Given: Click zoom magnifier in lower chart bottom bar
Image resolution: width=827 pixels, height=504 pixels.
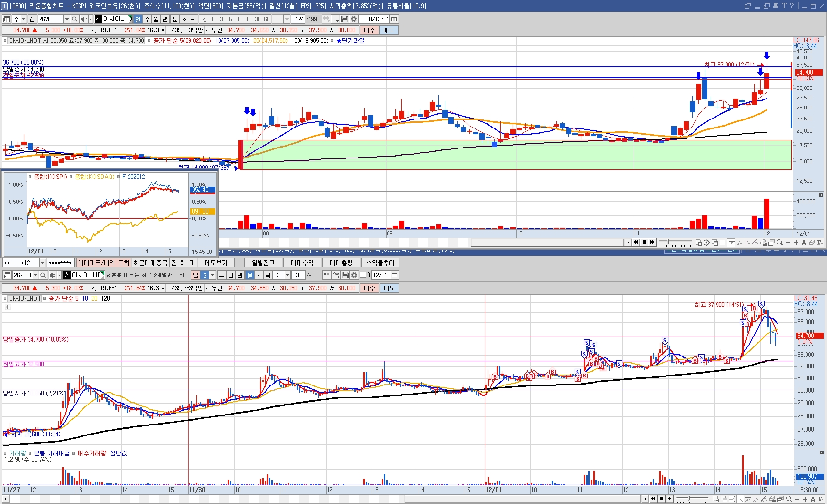Looking at the screenshot, I should pos(788,499).
